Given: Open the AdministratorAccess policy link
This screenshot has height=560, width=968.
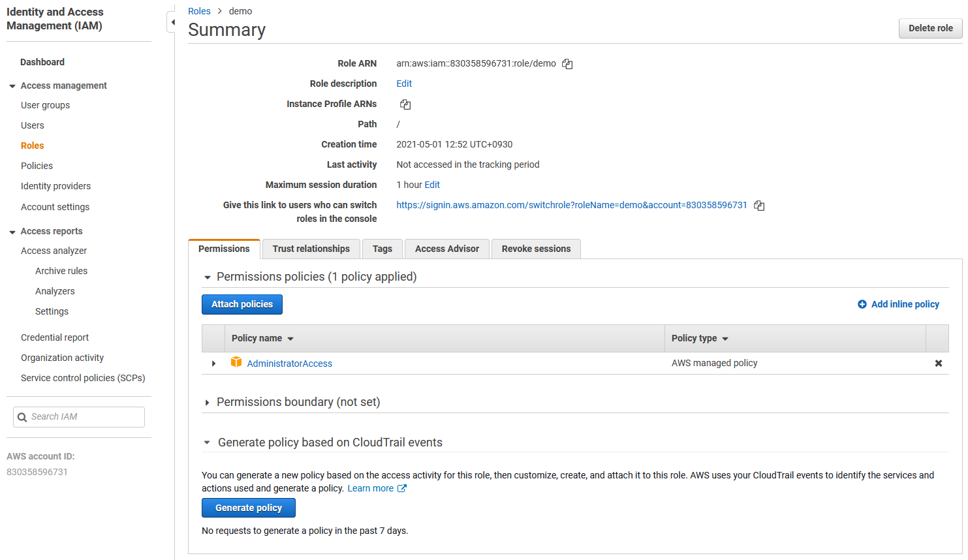Looking at the screenshot, I should pyautogui.click(x=289, y=364).
